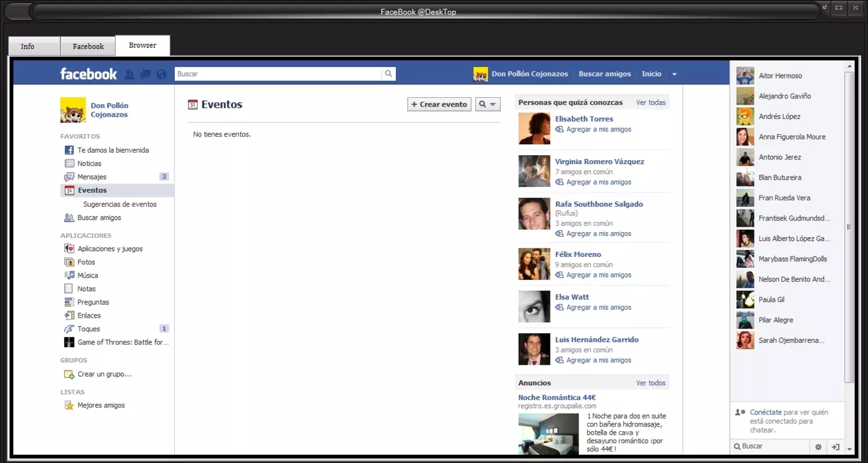868x463 pixels.
Task: Click the Facebook search input field
Action: tap(278, 74)
